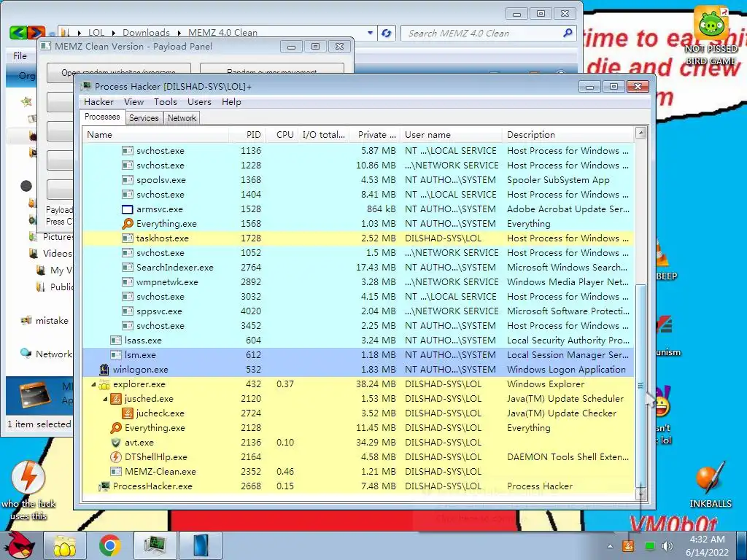Image resolution: width=747 pixels, height=560 pixels.
Task: Click the explorer.exe folder icon
Action: click(104, 384)
